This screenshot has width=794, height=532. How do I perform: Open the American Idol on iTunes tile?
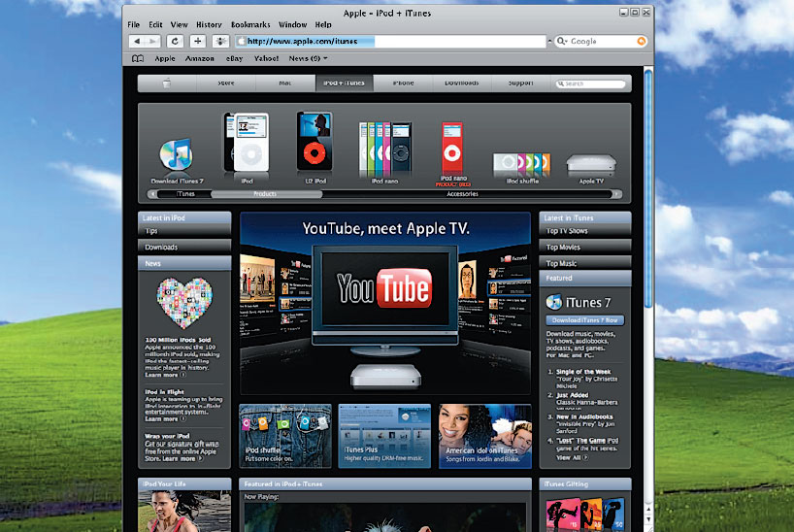pyautogui.click(x=485, y=436)
